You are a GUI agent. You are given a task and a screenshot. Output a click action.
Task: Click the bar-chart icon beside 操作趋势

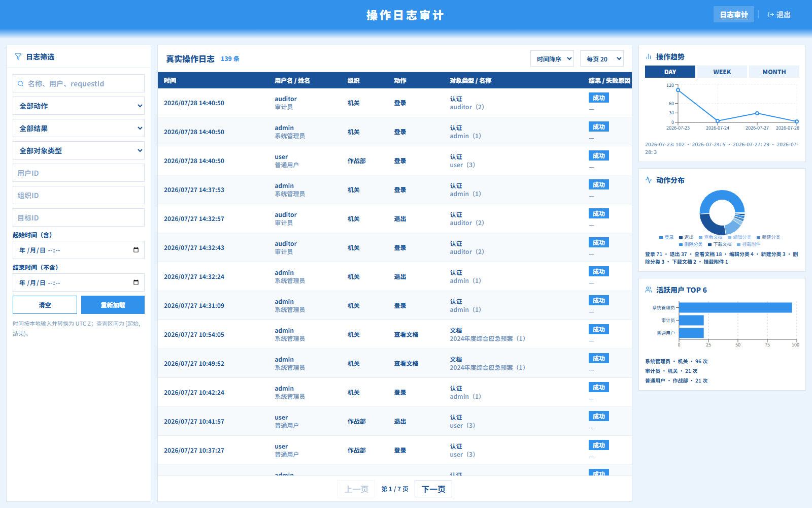(649, 57)
